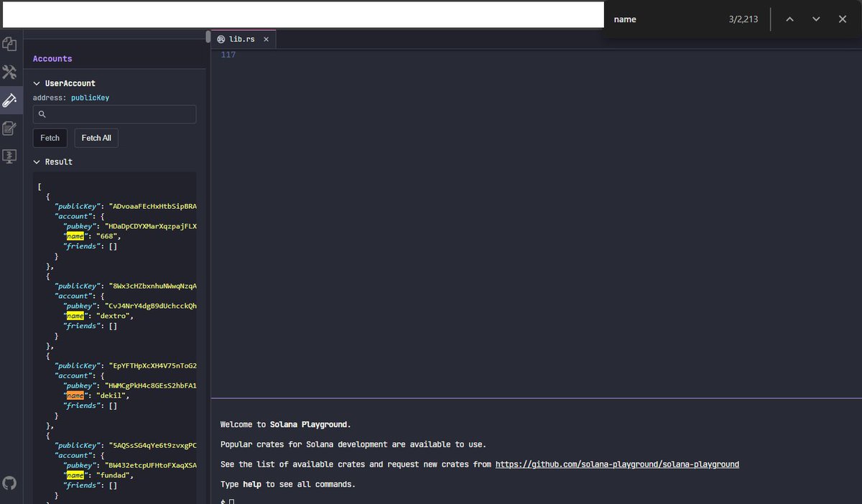The height and width of the screenshot is (504, 862).
Task: Click the 'publicKey' address type label
Action: click(90, 98)
